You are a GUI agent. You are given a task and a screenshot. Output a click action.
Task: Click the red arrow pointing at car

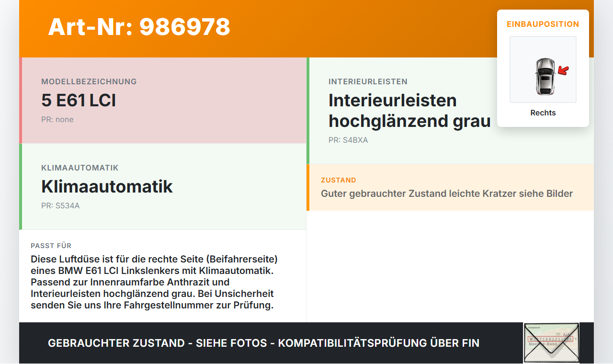[x=563, y=71]
